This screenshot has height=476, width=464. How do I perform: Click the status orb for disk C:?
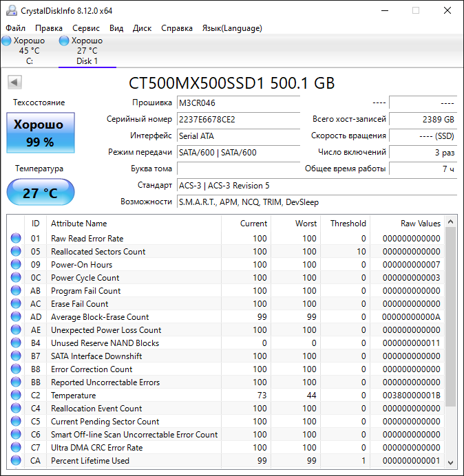[x=6, y=41]
